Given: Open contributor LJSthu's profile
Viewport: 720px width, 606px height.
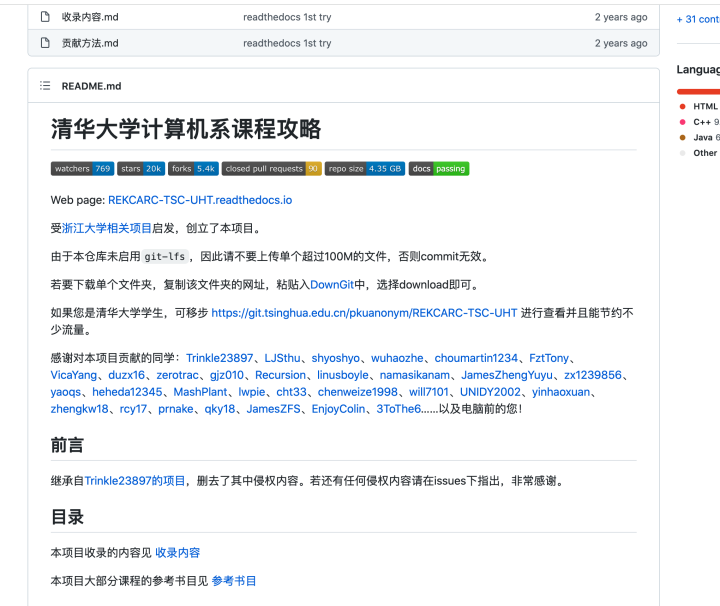Looking at the screenshot, I should pyautogui.click(x=282, y=358).
